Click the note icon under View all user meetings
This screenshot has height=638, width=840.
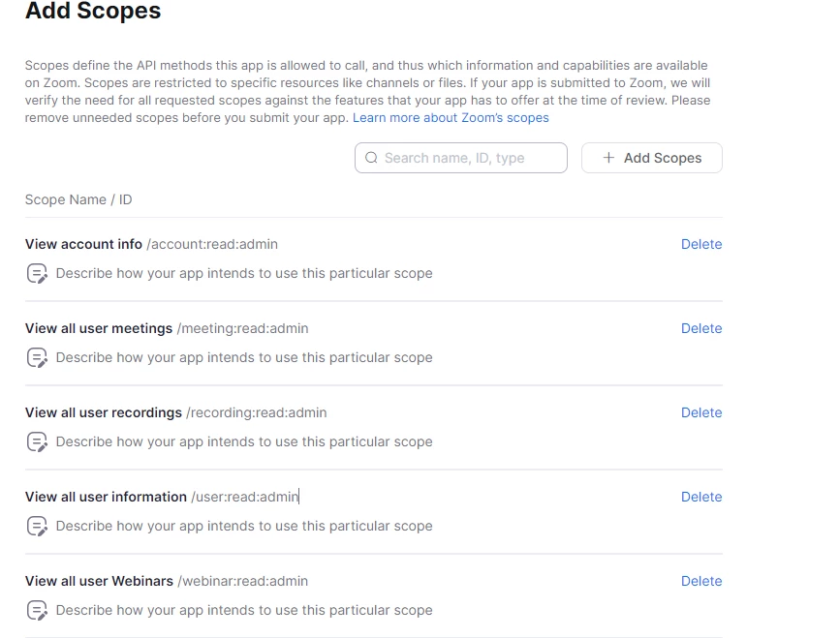tap(37, 357)
